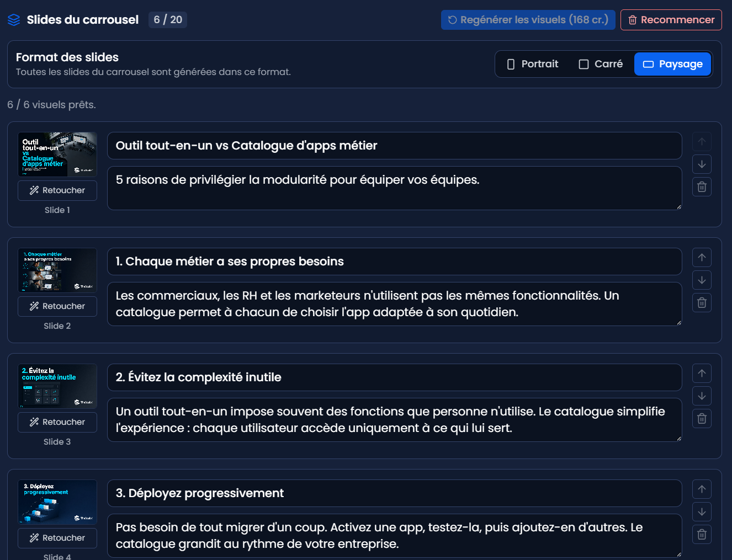Move Slide 3 up with arrow icon
Screen dimensions: 732x560
[x=702, y=374]
